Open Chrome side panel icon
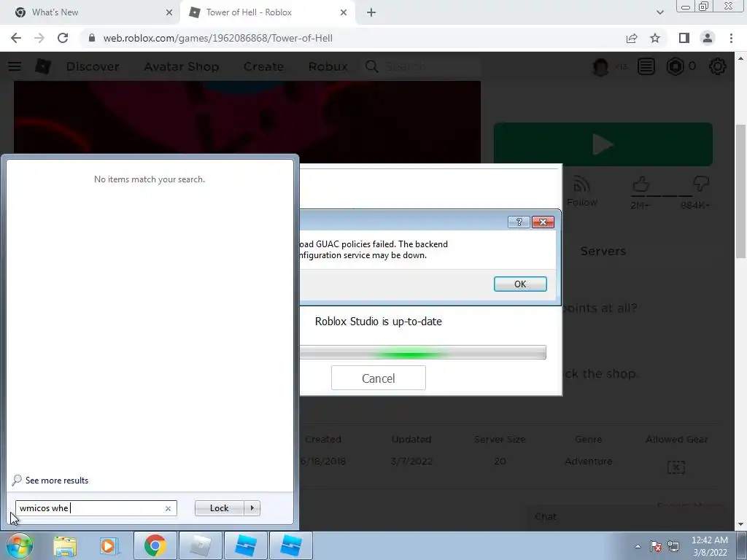Image resolution: width=747 pixels, height=560 pixels. (684, 38)
